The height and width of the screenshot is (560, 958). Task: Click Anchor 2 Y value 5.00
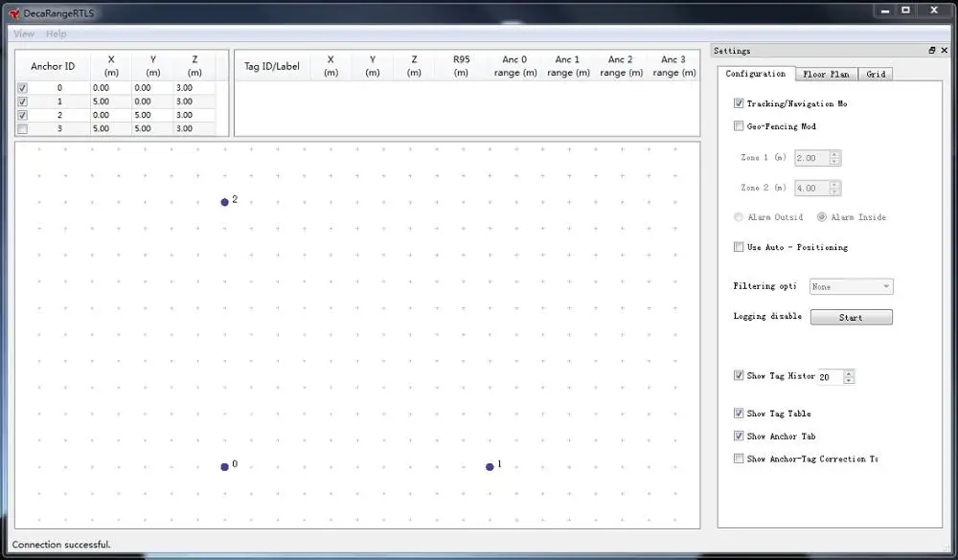click(152, 115)
